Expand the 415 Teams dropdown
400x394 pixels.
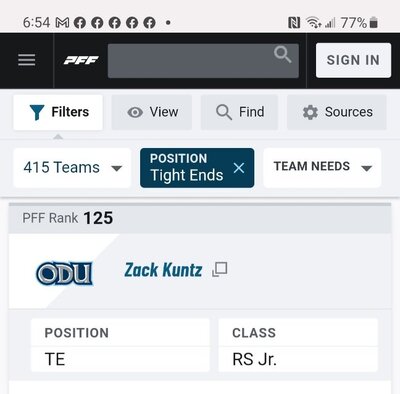pyautogui.click(x=72, y=168)
